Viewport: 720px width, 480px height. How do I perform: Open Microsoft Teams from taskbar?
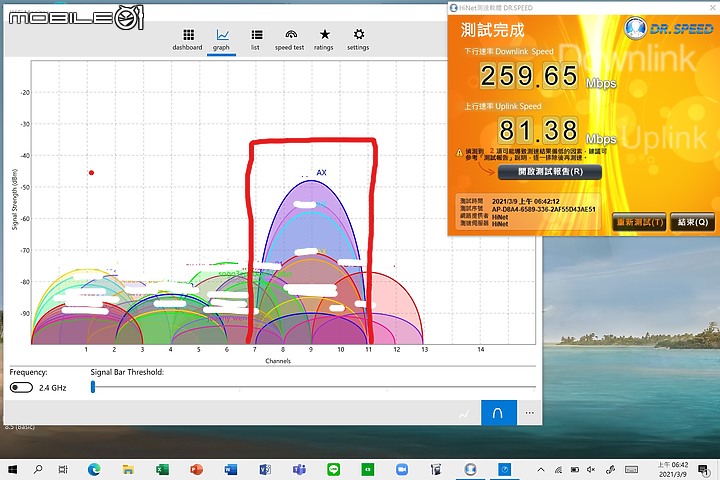click(299, 469)
